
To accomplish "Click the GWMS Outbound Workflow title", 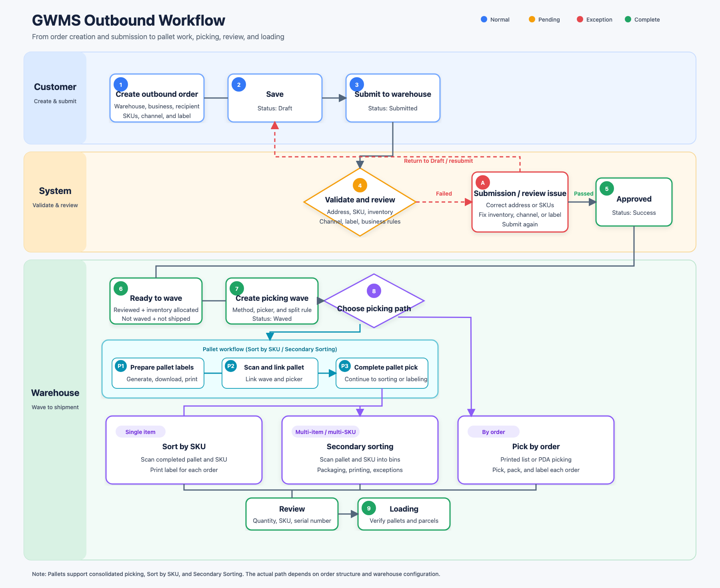I will (128, 20).
